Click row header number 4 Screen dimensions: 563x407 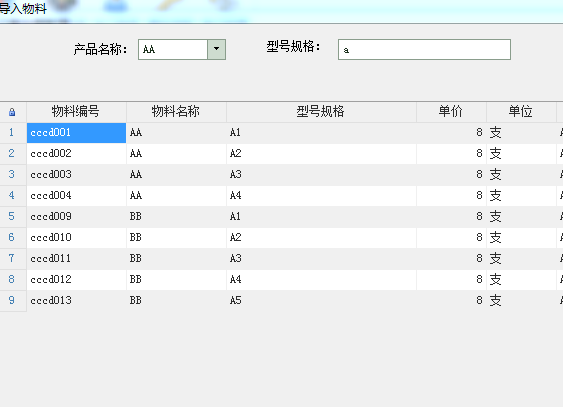tap(13, 196)
